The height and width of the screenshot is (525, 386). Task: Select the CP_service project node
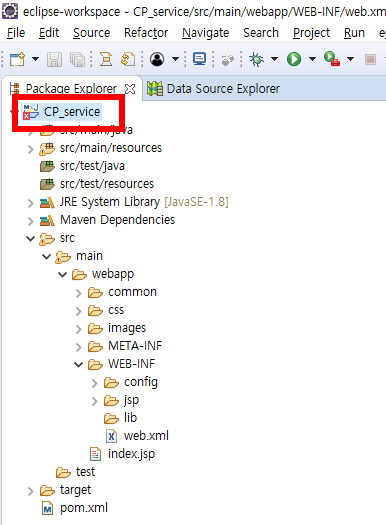point(72,111)
